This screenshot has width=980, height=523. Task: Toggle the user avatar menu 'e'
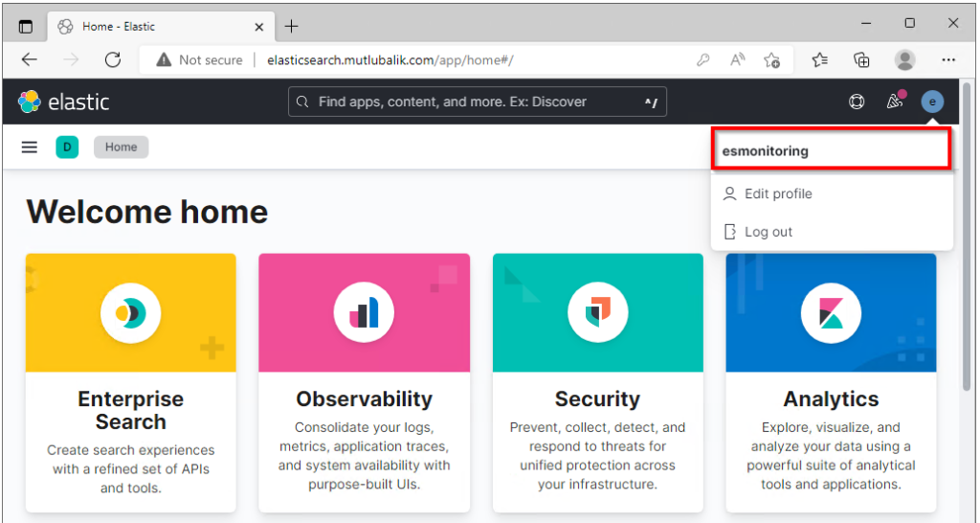[x=932, y=102]
